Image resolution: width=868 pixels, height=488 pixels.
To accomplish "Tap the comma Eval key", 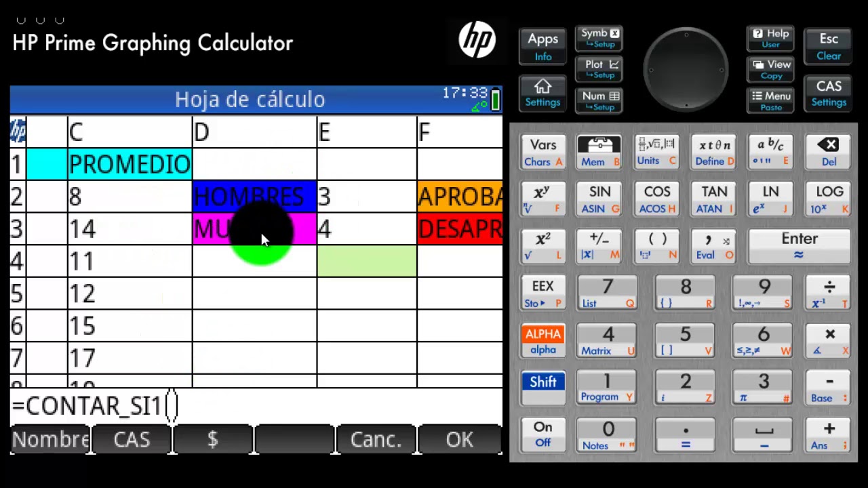I will (x=714, y=246).
